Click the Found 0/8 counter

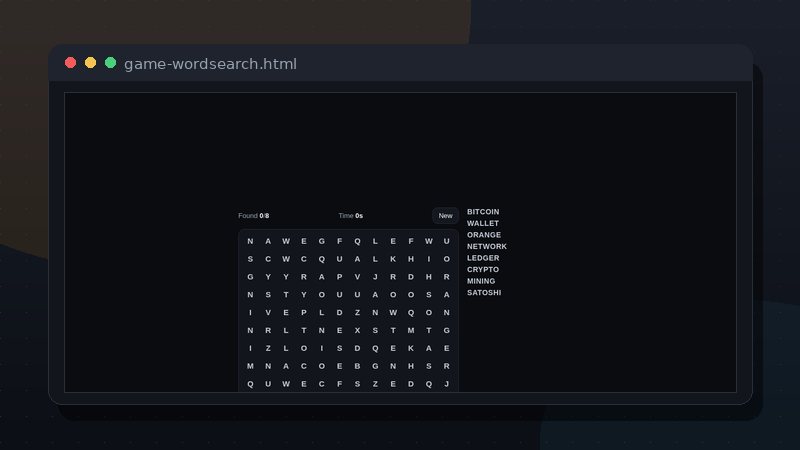pos(254,216)
